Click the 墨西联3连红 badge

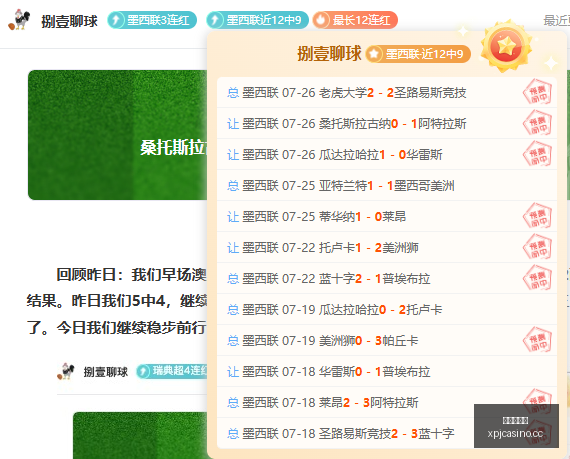click(152, 20)
